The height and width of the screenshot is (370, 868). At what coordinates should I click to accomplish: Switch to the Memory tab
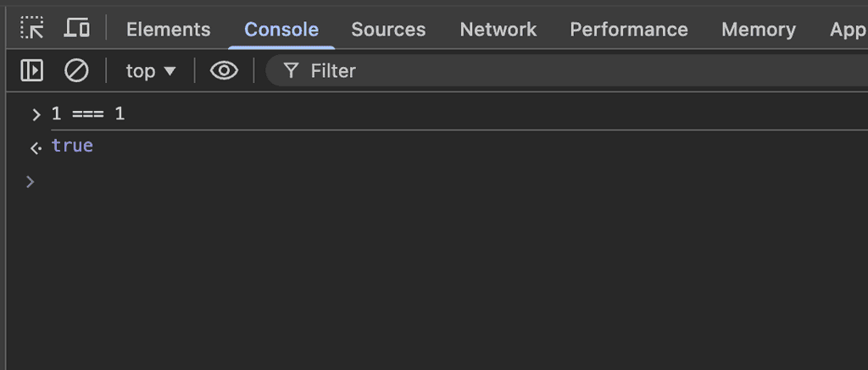click(x=759, y=30)
